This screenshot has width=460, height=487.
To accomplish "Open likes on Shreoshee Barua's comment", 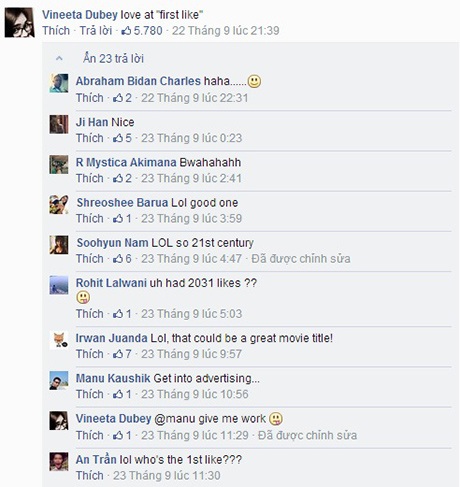I will pos(122,219).
